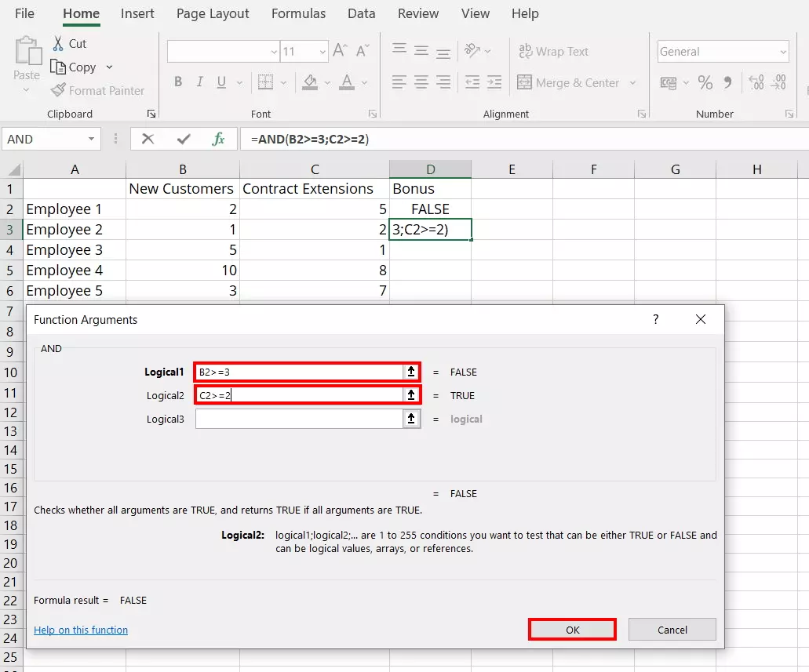The height and width of the screenshot is (672, 809).
Task: Open the General number format dropdown
Action: tap(782, 52)
